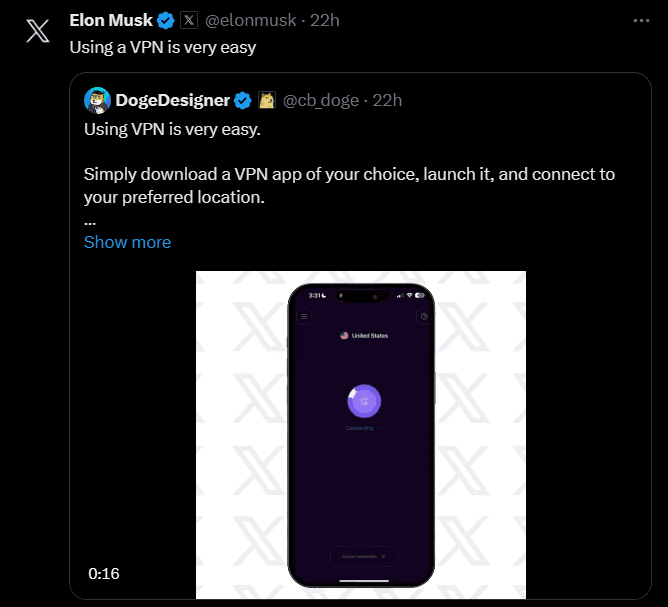Viewport: 668px width, 607px height.
Task: Click the X affiliate badge beside Elon Musk
Action: click(x=189, y=20)
